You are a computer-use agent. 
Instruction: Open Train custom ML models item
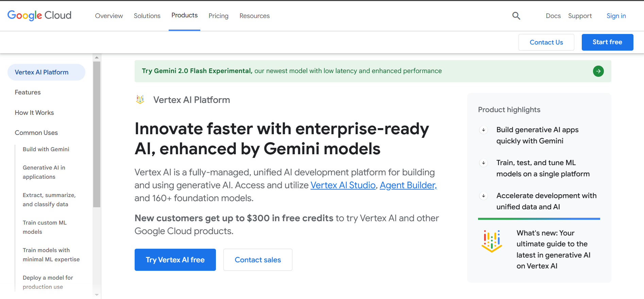point(45,227)
